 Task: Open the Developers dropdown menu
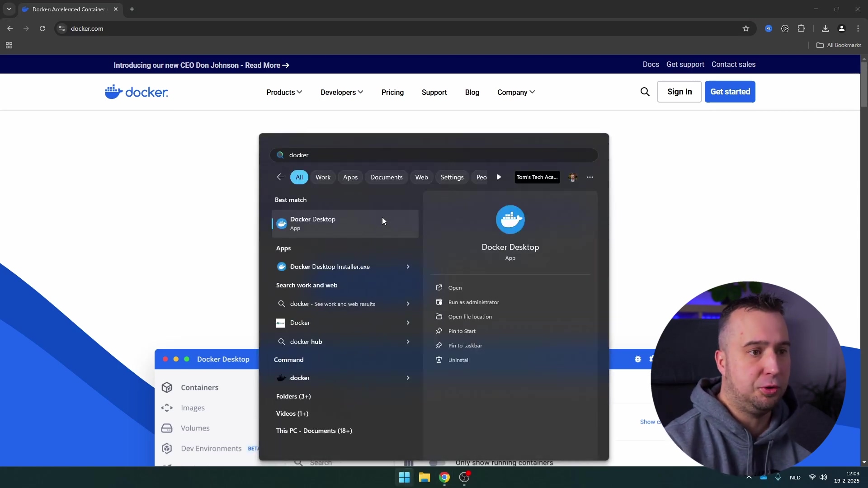[342, 92]
